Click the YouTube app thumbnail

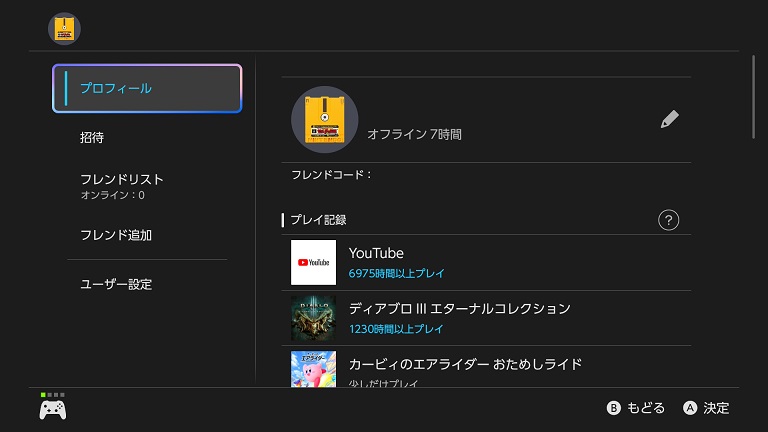pyautogui.click(x=314, y=262)
